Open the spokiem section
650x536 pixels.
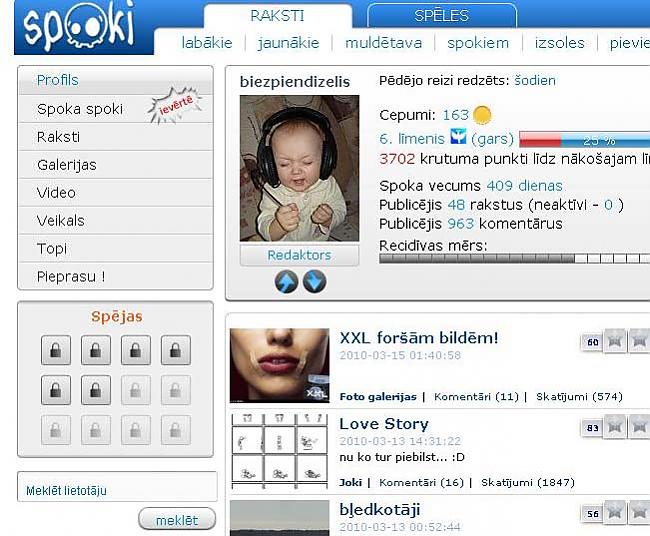pyautogui.click(x=478, y=43)
